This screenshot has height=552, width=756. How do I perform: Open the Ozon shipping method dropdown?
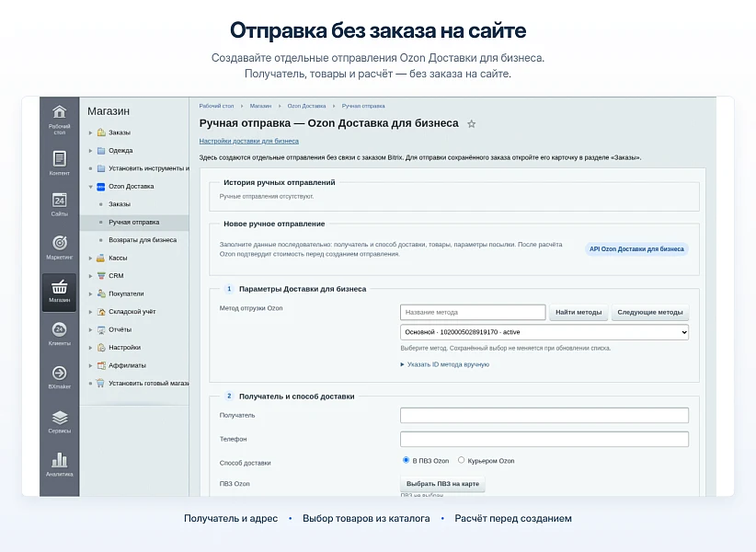click(x=544, y=332)
